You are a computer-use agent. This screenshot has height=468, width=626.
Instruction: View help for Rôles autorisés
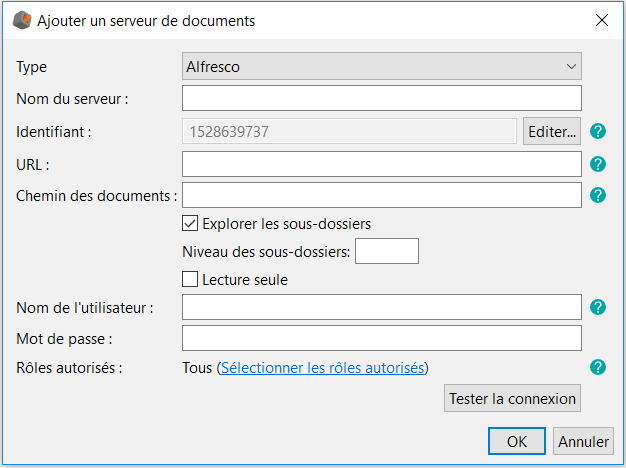[598, 368]
